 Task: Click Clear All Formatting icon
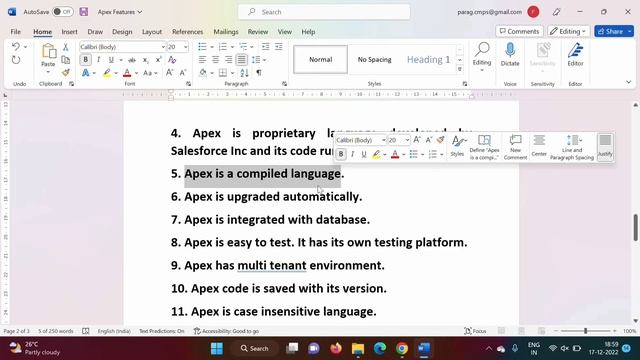point(172,60)
